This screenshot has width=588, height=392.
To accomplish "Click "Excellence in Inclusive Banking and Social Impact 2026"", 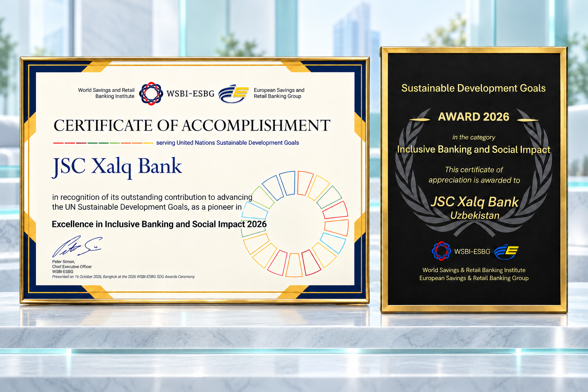I will click(x=159, y=224).
